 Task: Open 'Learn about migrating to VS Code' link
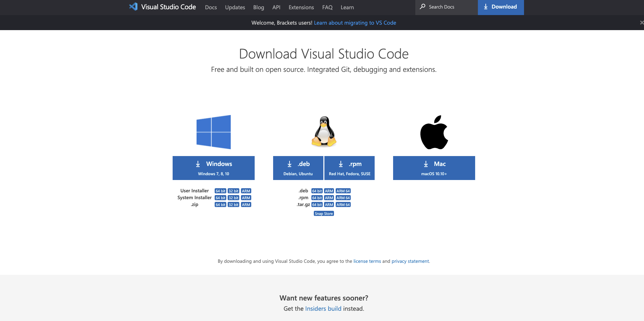click(355, 23)
